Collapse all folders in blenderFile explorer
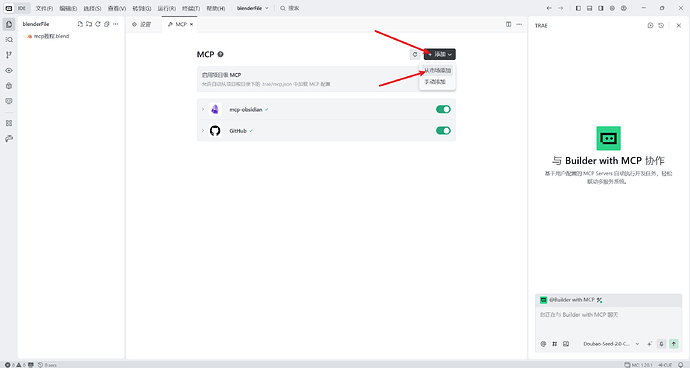Screen dimensions: 690x368 106,24
